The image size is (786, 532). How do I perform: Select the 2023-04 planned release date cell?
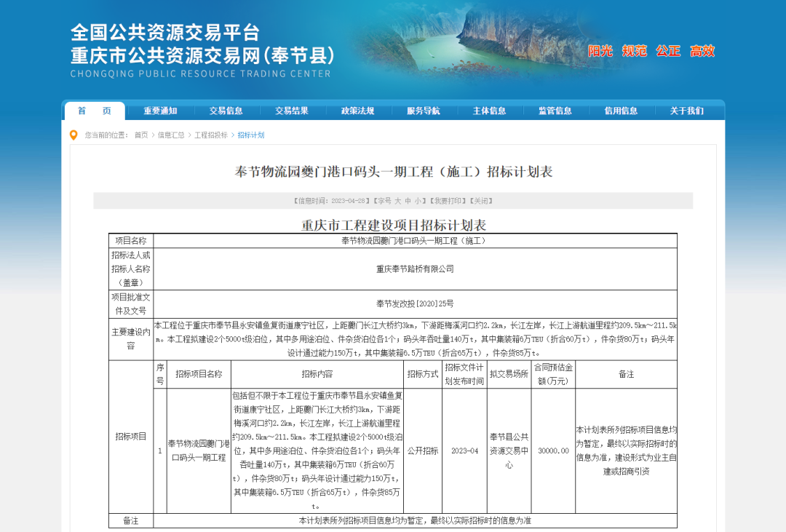(x=464, y=450)
